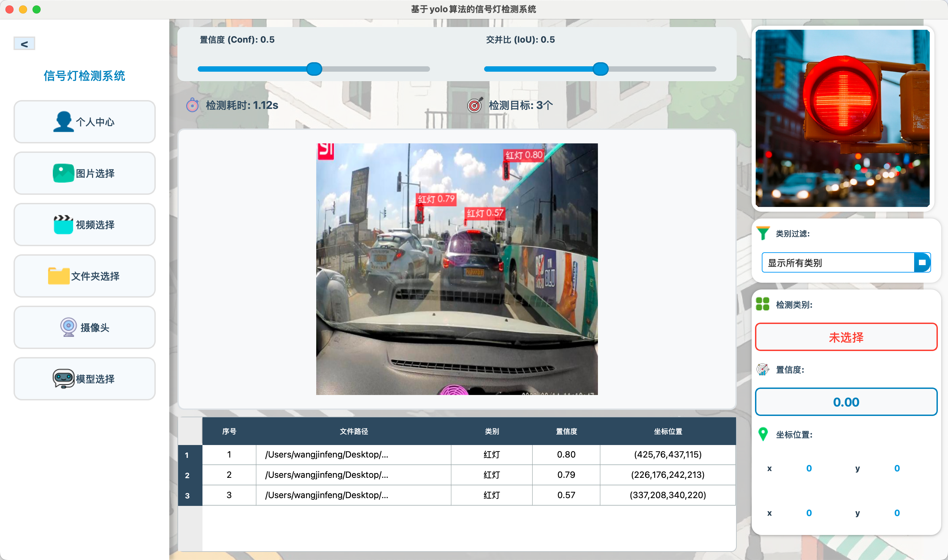Viewport: 948px width, 560px height.
Task: Click the person icon on 个人中心
Action: 63,121
